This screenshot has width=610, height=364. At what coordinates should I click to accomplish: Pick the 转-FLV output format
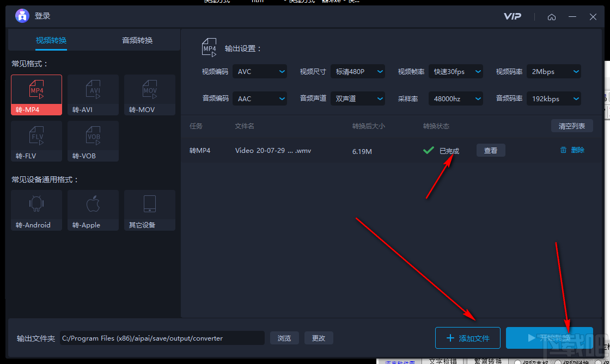(36, 141)
